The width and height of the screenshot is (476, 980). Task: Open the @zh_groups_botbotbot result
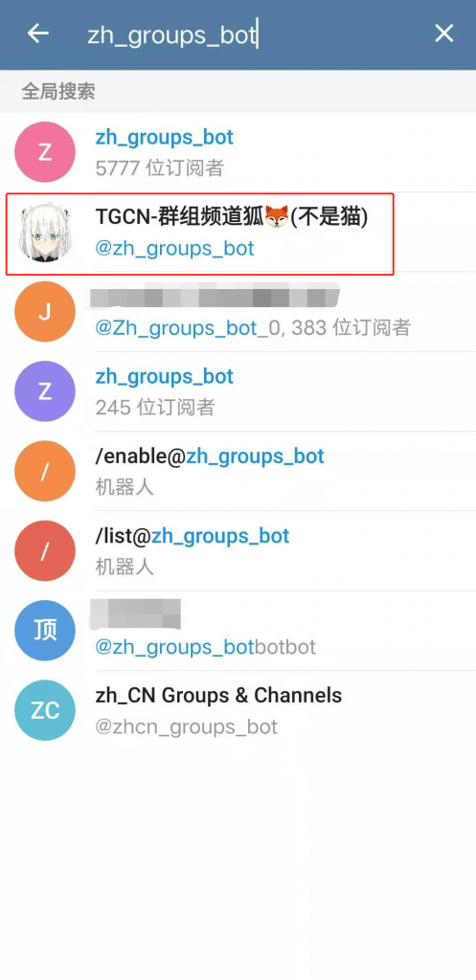(238, 631)
